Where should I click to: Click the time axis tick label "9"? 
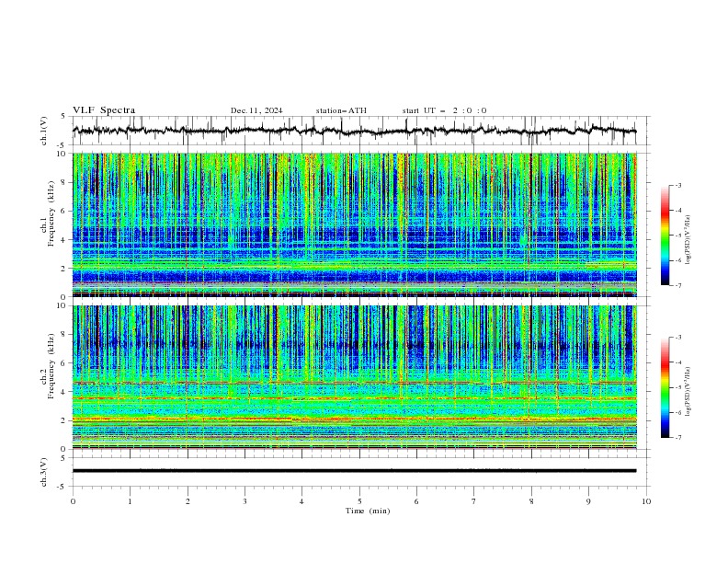click(x=588, y=501)
